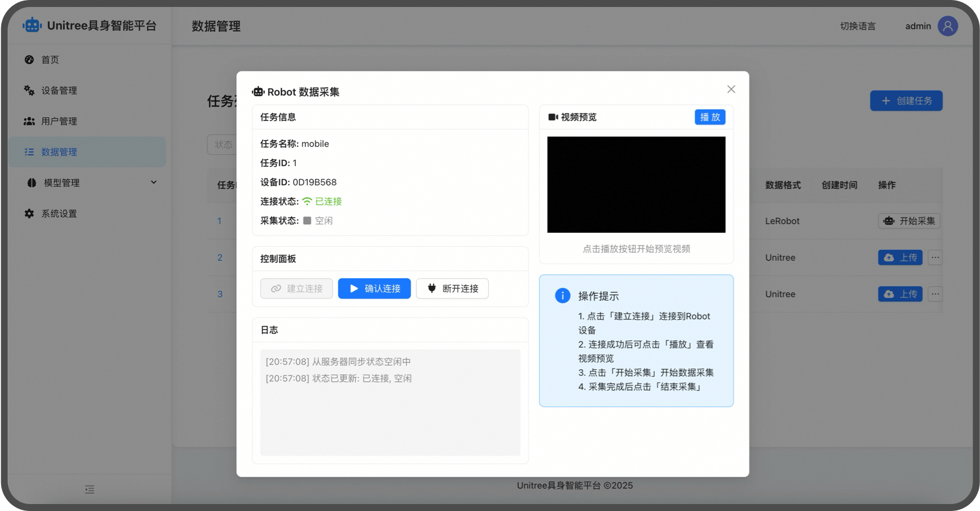Click the 上传 button for task 2

pos(900,257)
